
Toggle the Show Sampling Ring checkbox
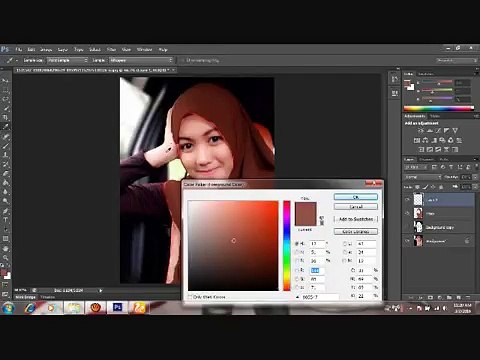183,60
